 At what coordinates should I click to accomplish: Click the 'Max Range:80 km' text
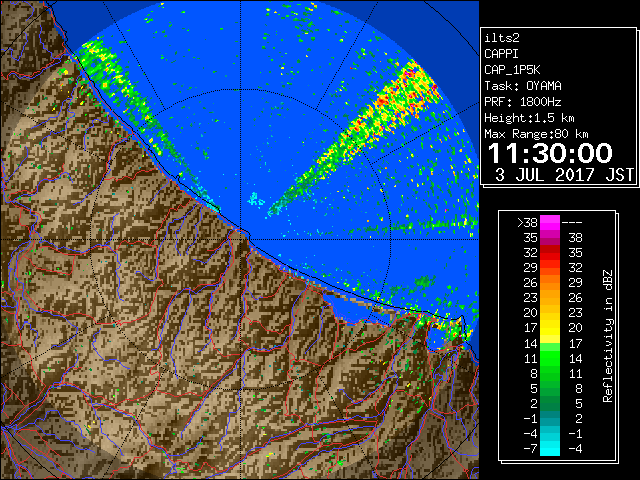[x=536, y=134]
